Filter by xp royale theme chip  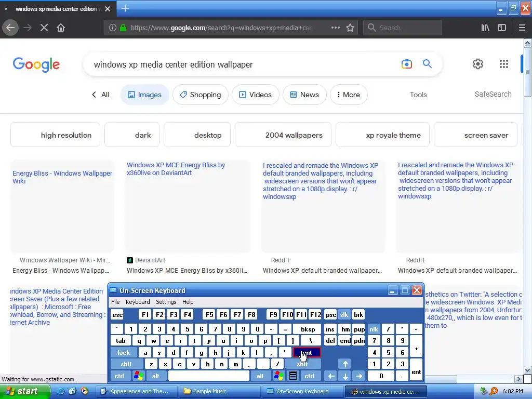[x=382, y=135]
